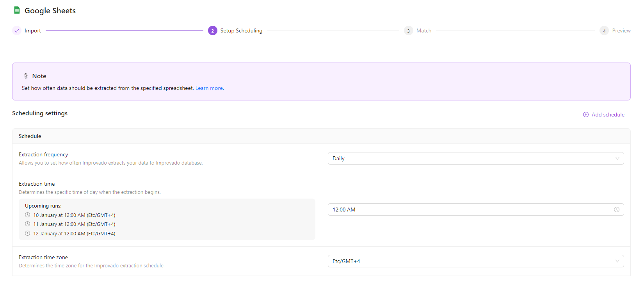Screen dimensions: 644x292
Task: Click the Add schedule button text
Action: pyautogui.click(x=608, y=115)
